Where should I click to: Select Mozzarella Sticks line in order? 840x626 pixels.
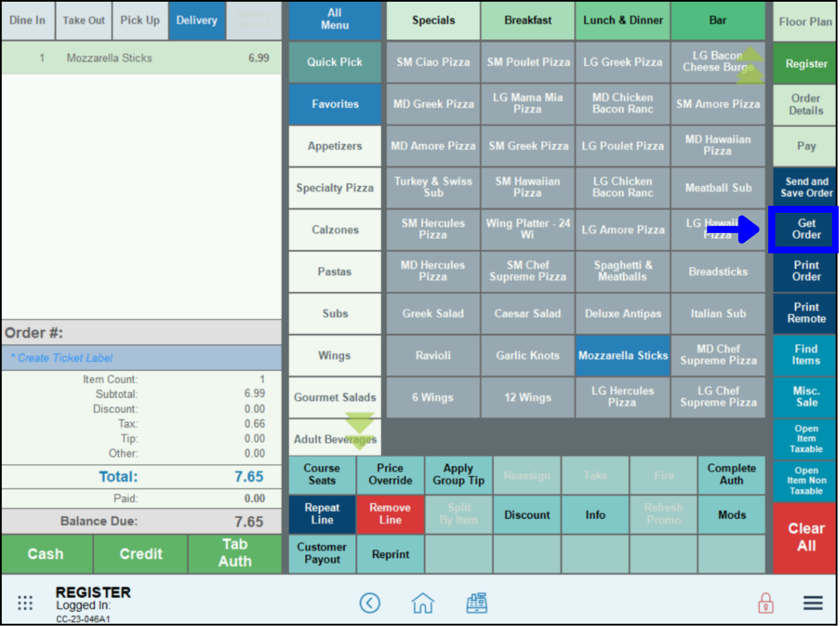[x=141, y=58]
